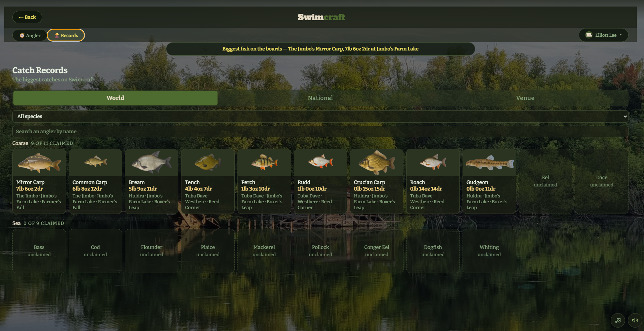Switch to the Venue records tab

[525, 98]
